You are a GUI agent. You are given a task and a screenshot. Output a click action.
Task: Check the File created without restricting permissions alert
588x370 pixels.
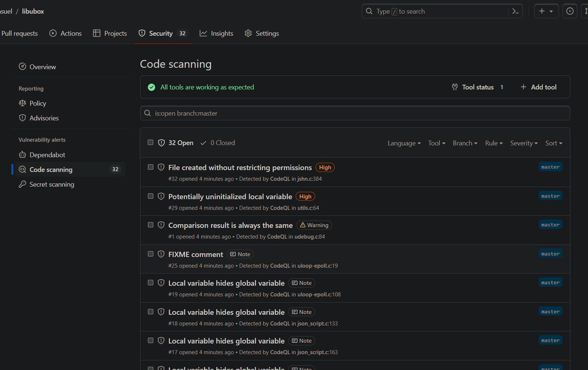pyautogui.click(x=151, y=167)
